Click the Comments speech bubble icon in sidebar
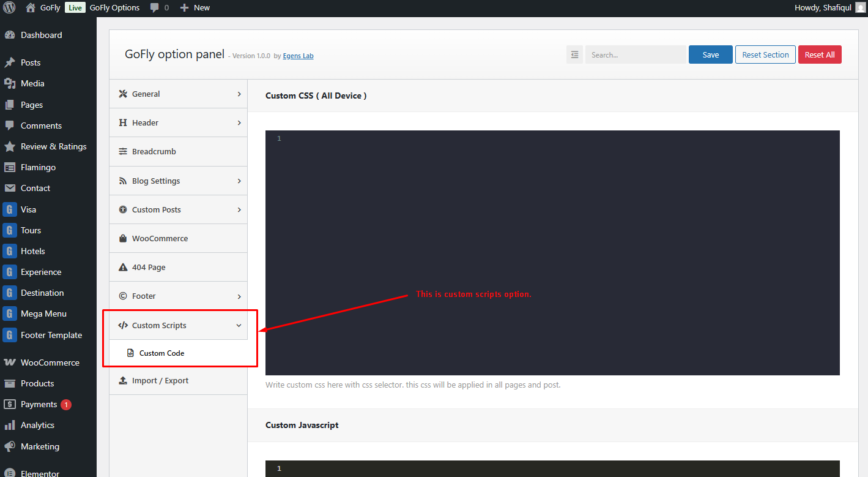Screen dimensions: 868x477 point(10,126)
